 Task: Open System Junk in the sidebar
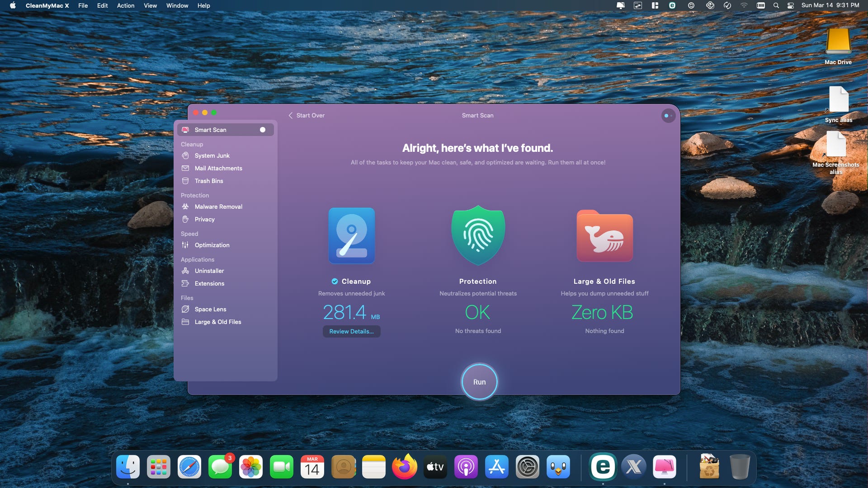tap(212, 155)
